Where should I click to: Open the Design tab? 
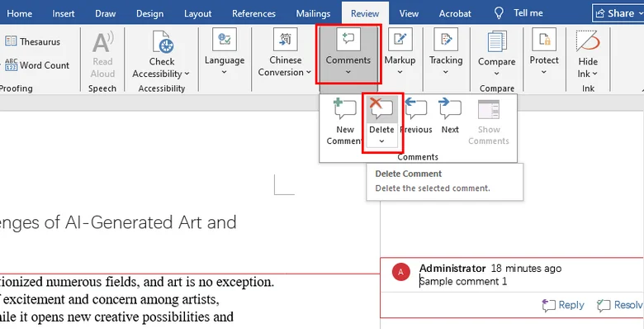click(149, 13)
